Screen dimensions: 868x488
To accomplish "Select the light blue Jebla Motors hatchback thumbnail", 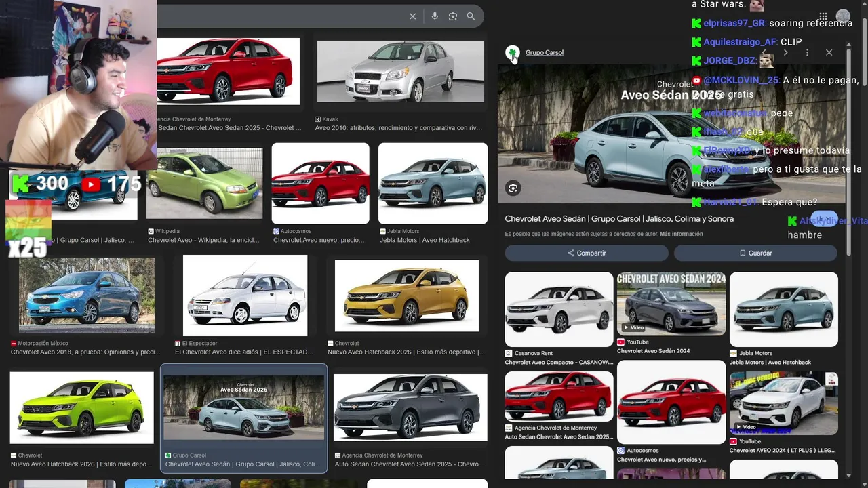I will 433,183.
